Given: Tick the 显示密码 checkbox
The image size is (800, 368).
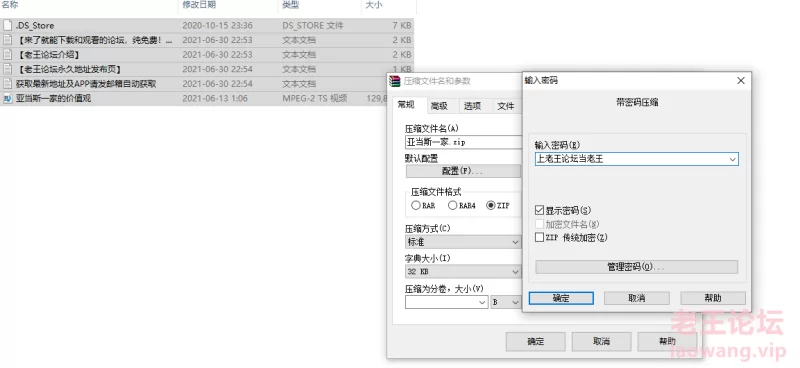Looking at the screenshot, I should tap(539, 210).
